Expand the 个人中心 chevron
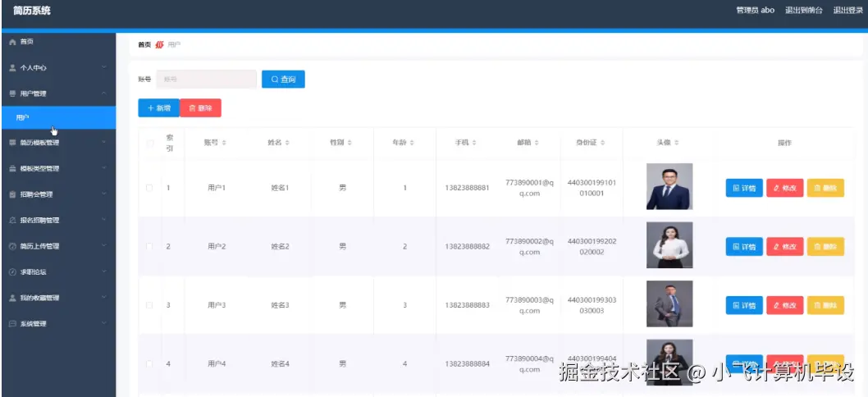868x397 pixels. point(104,67)
